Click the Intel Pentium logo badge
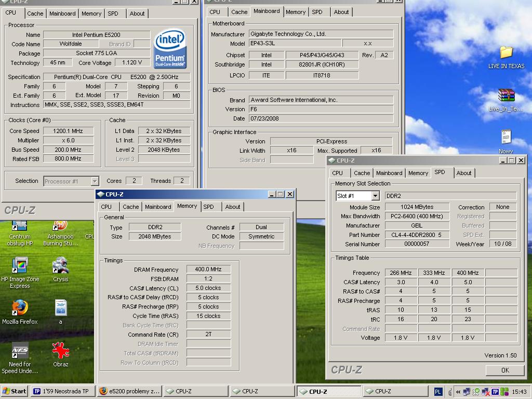The height and width of the screenshot is (399, 532). tap(170, 48)
